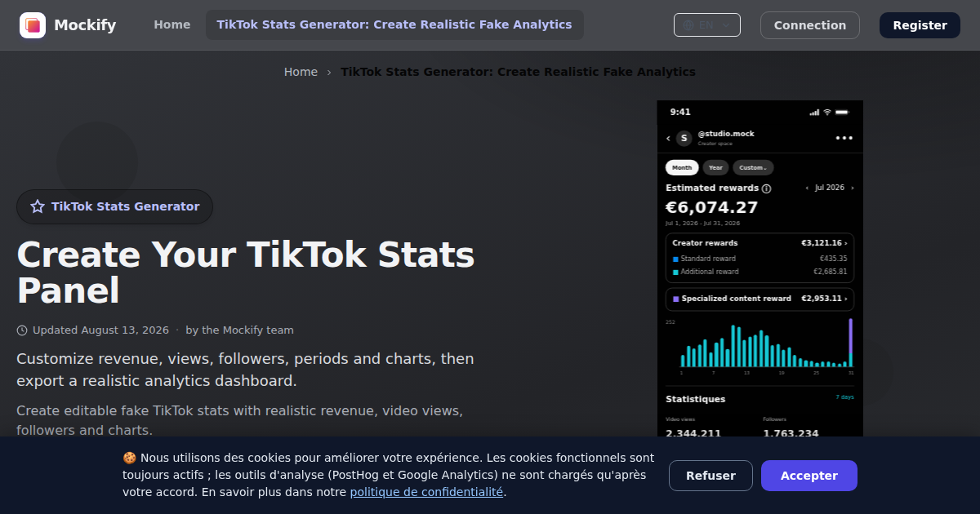Open the Home navigation item
The width and height of the screenshot is (980, 514).
coord(172,24)
